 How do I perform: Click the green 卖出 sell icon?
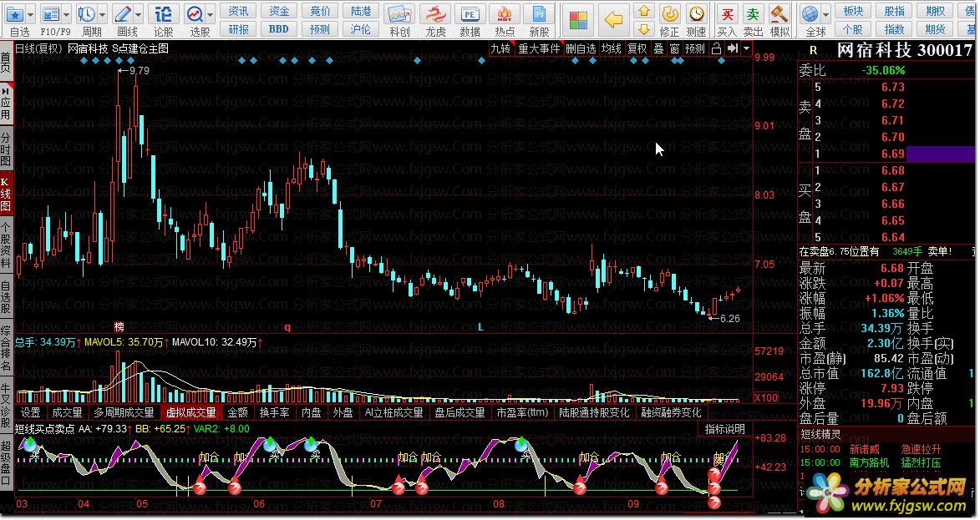click(x=753, y=13)
